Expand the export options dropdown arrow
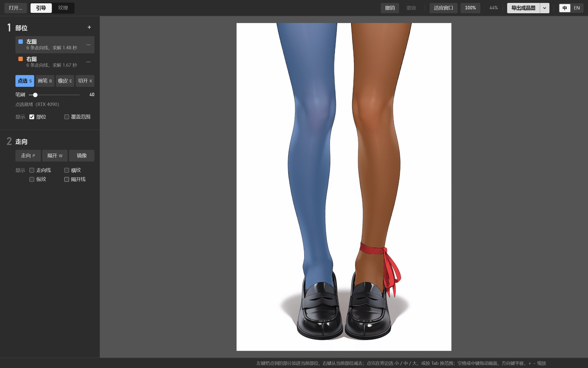This screenshot has width=588, height=368. point(545,8)
